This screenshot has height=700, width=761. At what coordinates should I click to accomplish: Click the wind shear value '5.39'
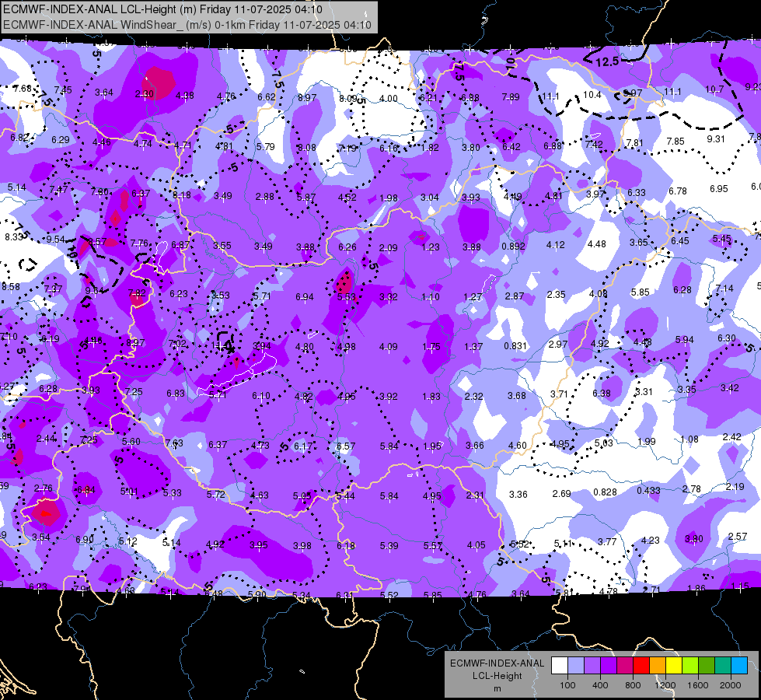tap(389, 546)
